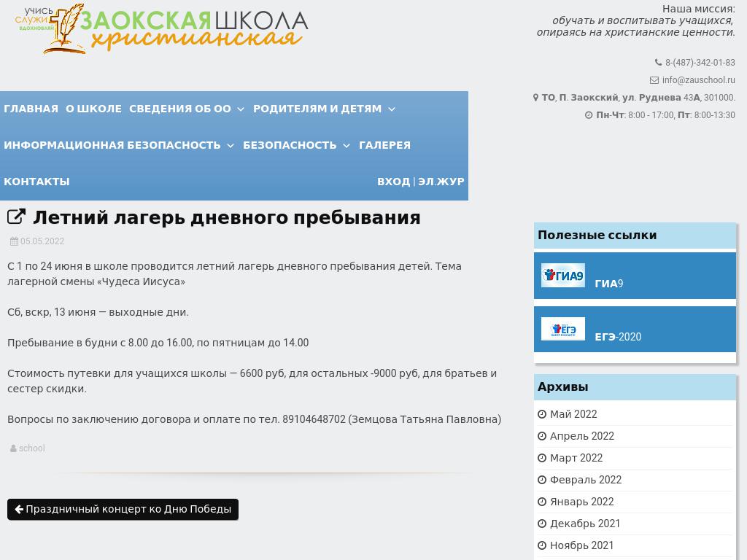Click the calendar icon beside 05.05.2022
Screen dimensions: 747x560
tap(15, 241)
